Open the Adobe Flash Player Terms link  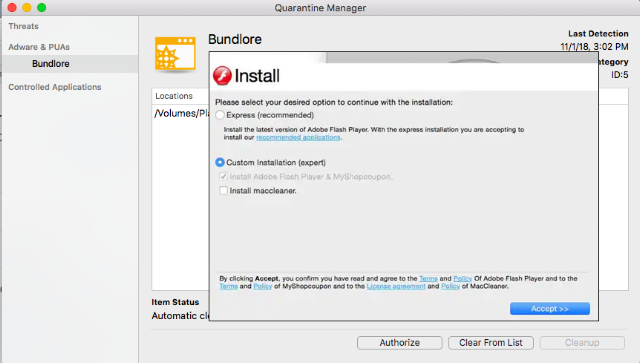428,278
